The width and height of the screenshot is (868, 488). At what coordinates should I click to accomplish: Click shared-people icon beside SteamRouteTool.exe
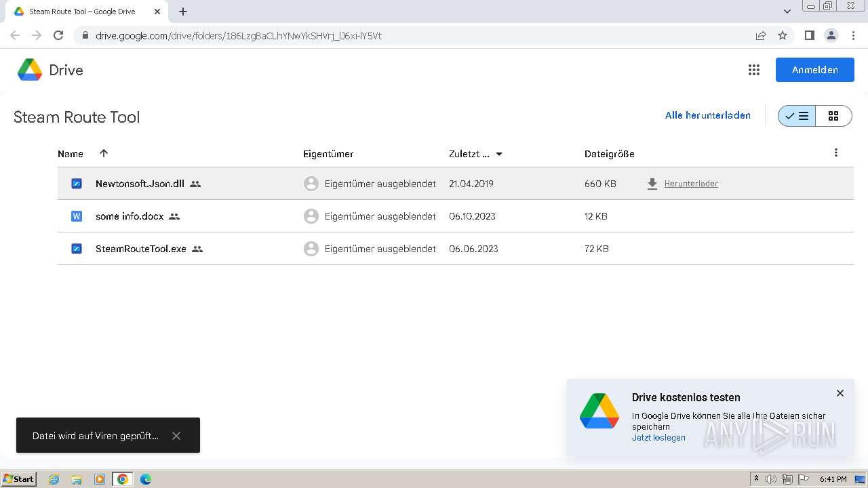[197, 249]
